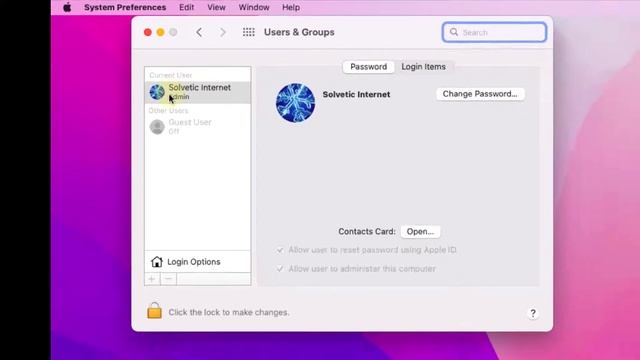Open the Contacts Card
Screen dimensions: 640x360
(x=420, y=231)
